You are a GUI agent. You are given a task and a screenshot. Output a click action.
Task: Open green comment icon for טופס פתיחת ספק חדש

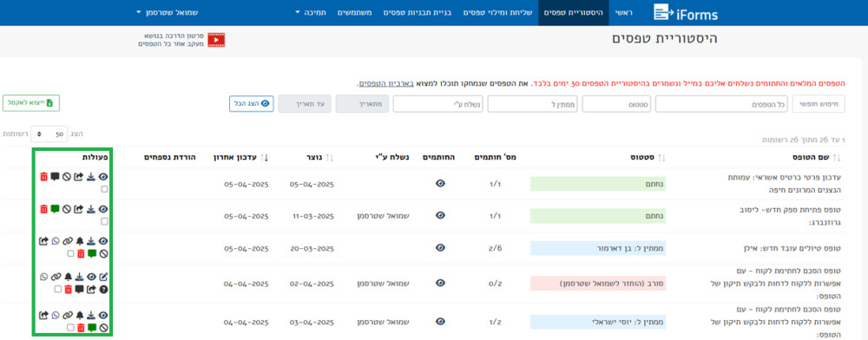tap(55, 209)
